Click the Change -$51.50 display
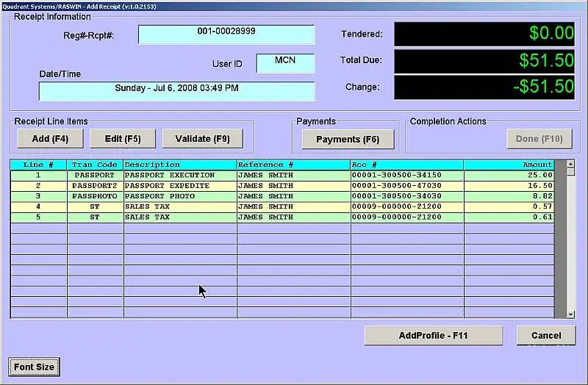Screen dimensions: 588x385 [x=484, y=87]
